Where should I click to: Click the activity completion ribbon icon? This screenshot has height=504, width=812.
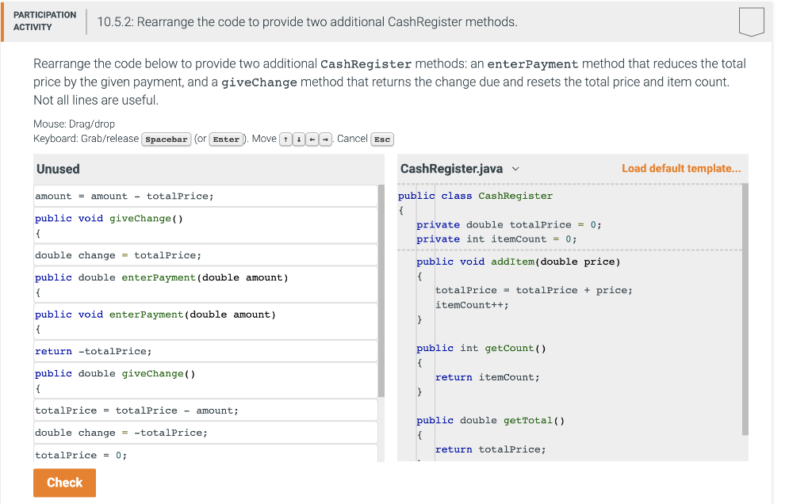750,21
